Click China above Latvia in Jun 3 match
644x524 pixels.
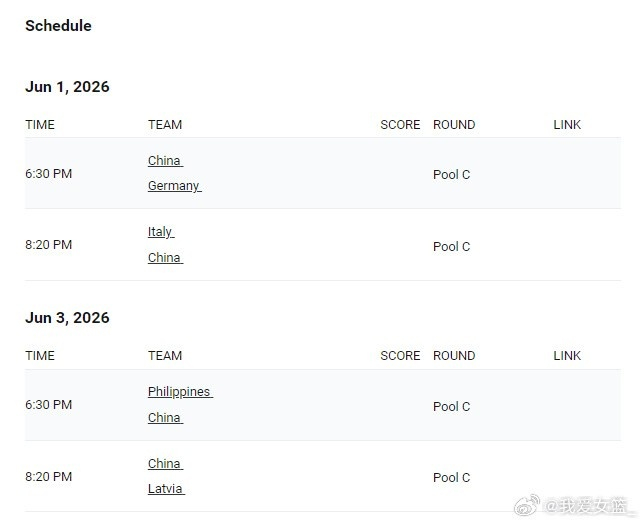(165, 463)
